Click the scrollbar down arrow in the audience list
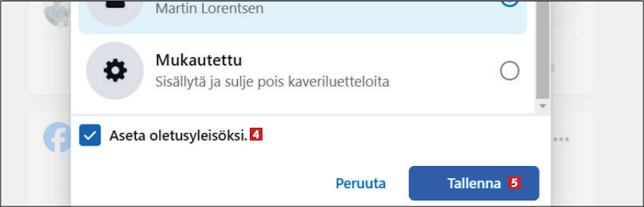644x207 pixels. click(543, 106)
